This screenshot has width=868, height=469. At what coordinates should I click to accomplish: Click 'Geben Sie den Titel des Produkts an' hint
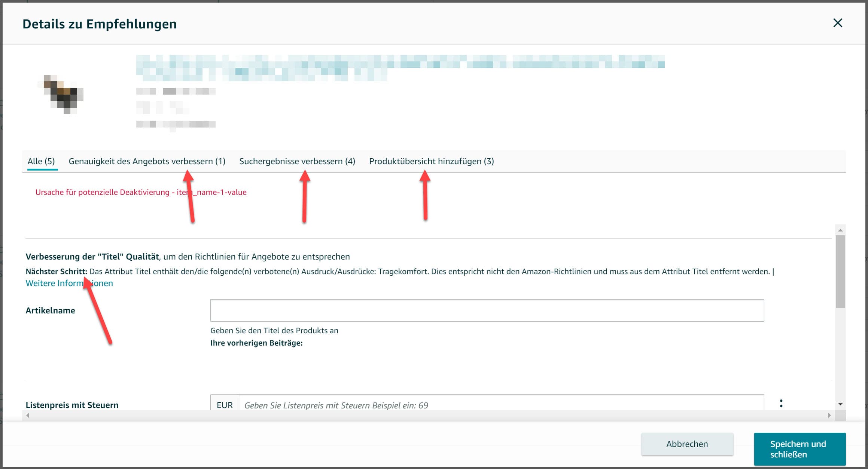(274, 331)
